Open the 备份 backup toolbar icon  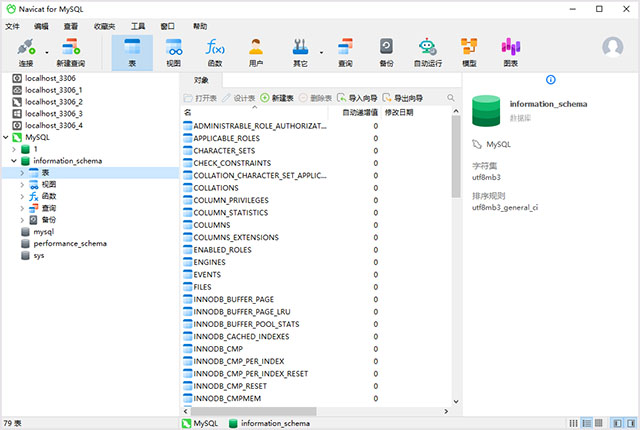point(386,52)
